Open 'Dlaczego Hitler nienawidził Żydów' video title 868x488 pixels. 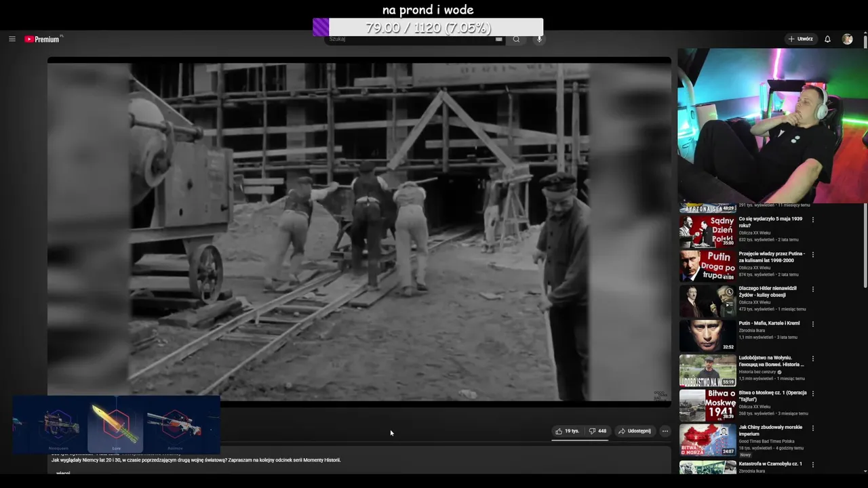[x=768, y=291]
